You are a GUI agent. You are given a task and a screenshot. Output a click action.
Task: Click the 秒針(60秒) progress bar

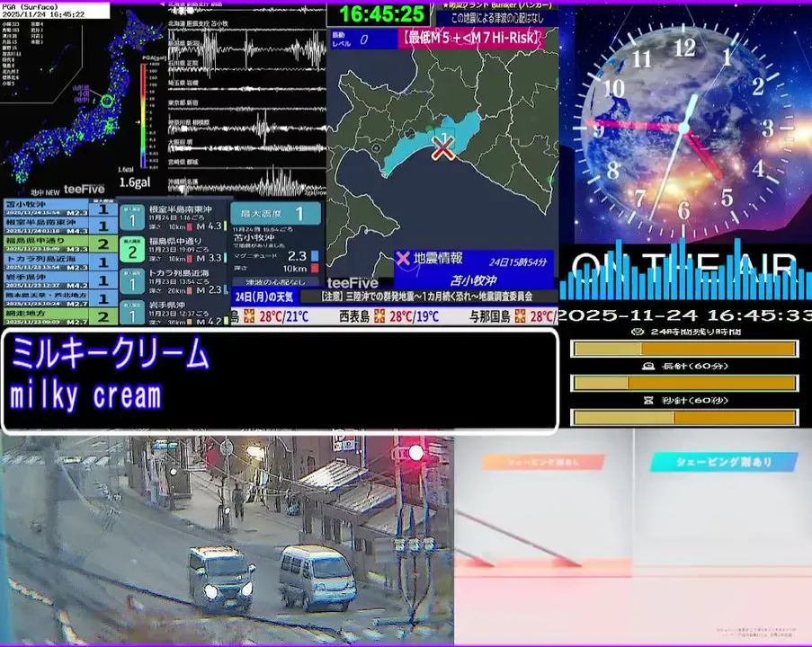684,417
